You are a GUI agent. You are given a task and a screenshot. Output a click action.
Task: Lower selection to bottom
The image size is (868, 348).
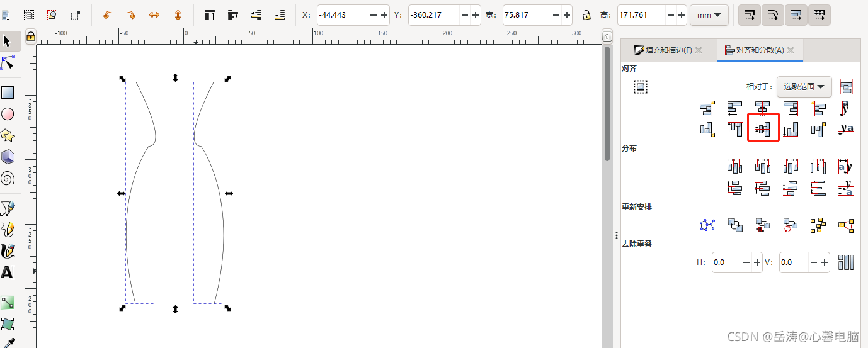280,14
